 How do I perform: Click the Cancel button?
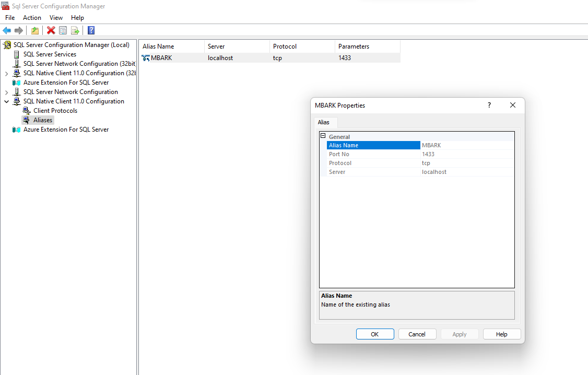pyautogui.click(x=417, y=334)
